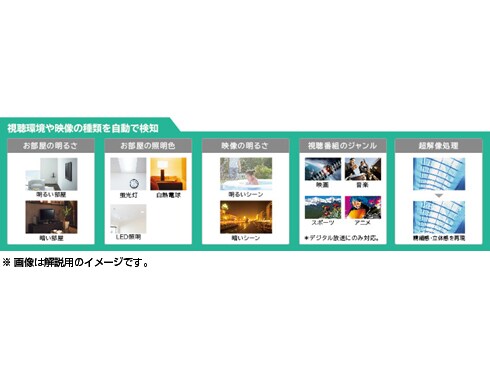
Task: Click the 超解像処理 panel header
Action: [439, 146]
